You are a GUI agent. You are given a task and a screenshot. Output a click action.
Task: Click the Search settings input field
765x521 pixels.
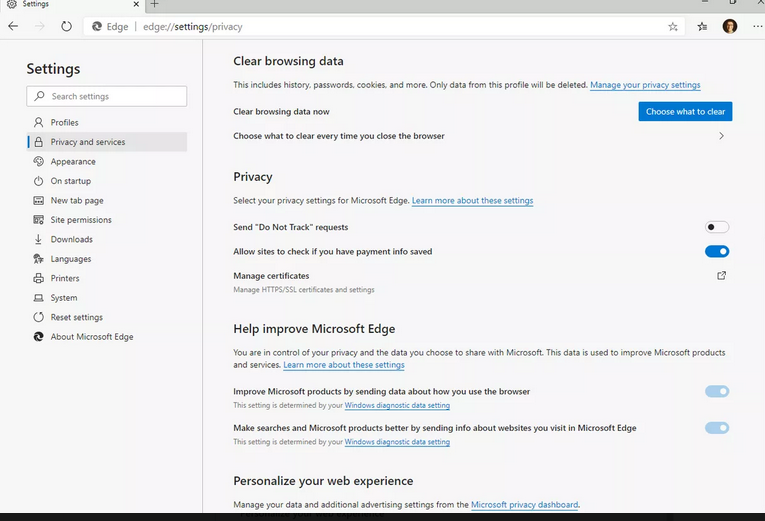tap(107, 96)
